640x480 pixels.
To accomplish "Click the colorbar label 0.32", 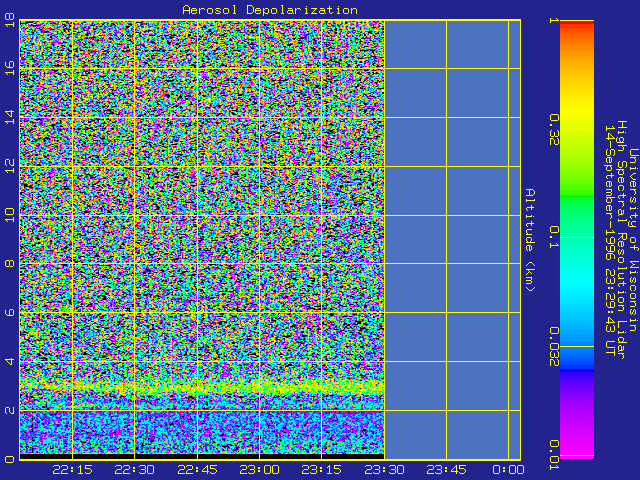I will pyautogui.click(x=554, y=129).
